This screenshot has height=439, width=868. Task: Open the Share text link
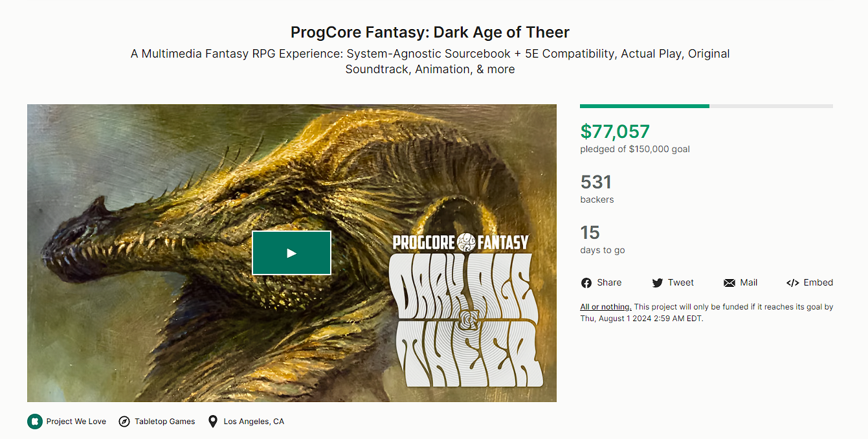[609, 282]
